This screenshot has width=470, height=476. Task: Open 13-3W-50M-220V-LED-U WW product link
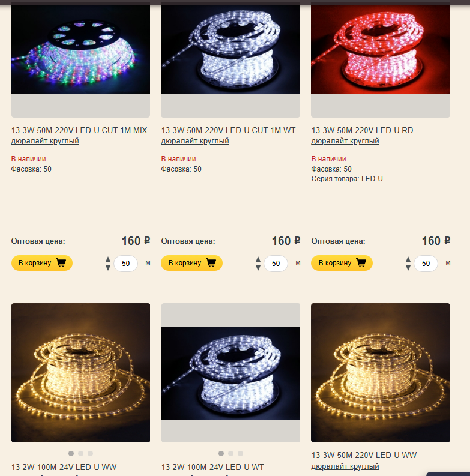(x=364, y=460)
